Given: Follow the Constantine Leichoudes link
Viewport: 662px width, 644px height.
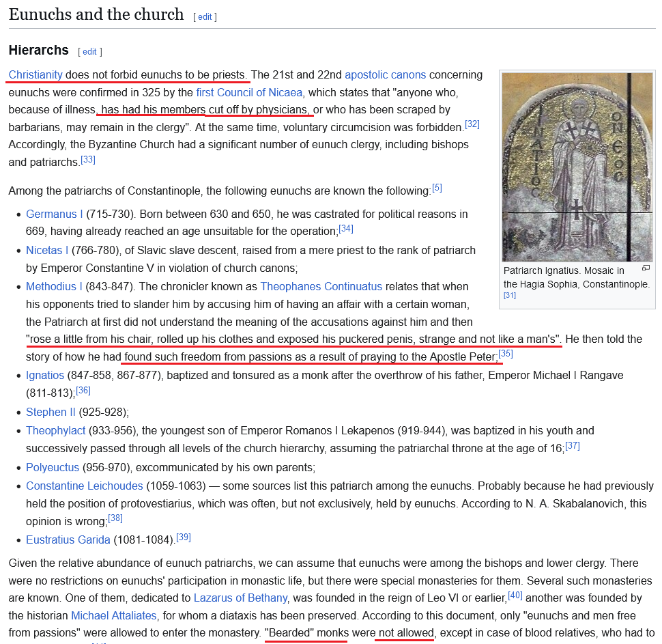Looking at the screenshot, I should [85, 486].
